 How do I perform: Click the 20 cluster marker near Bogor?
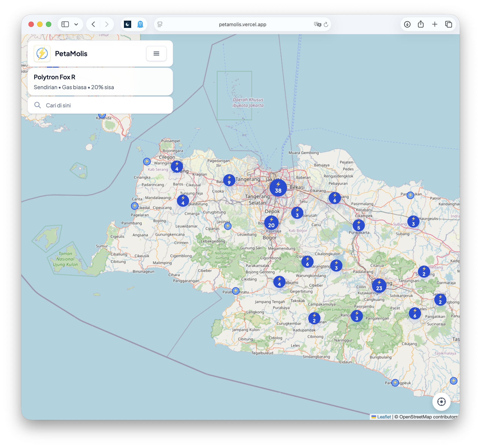(x=271, y=223)
